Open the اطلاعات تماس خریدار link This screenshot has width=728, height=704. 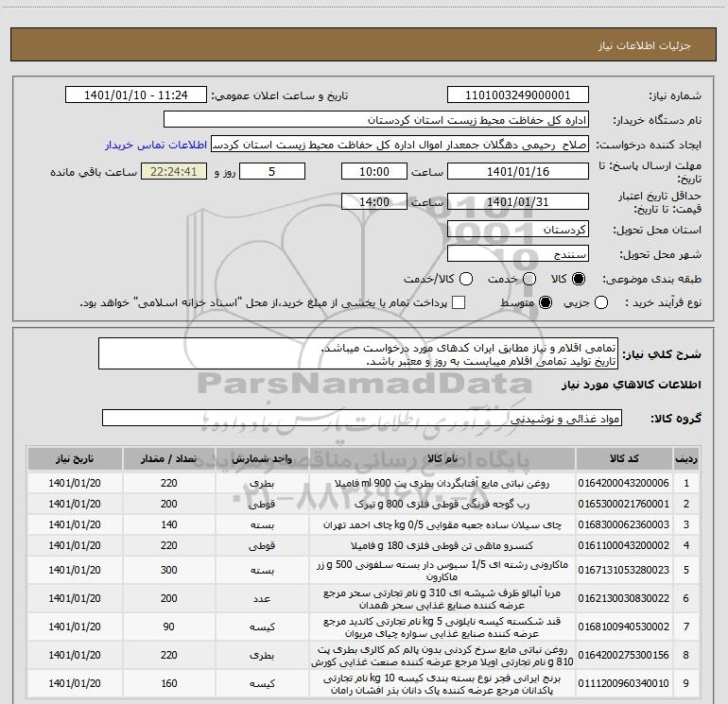point(156,145)
